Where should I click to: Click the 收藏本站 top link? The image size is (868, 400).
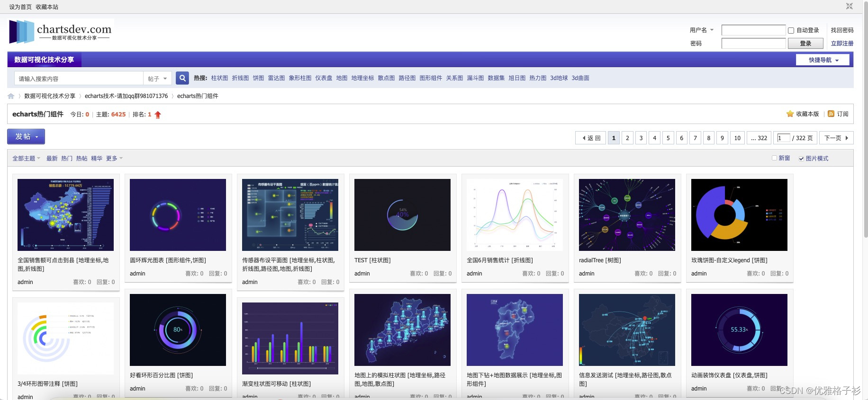point(47,7)
